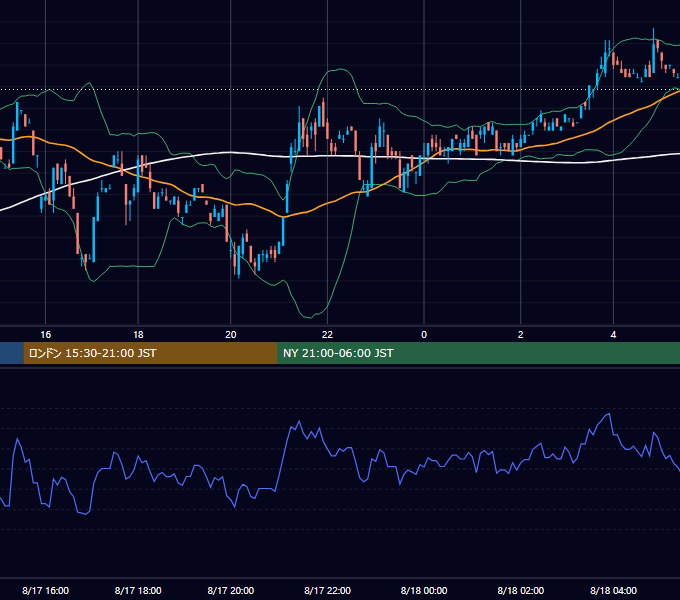The width and height of the screenshot is (680, 600).
Task: Click the 8/18 04:00 time label
Action: (x=613, y=590)
